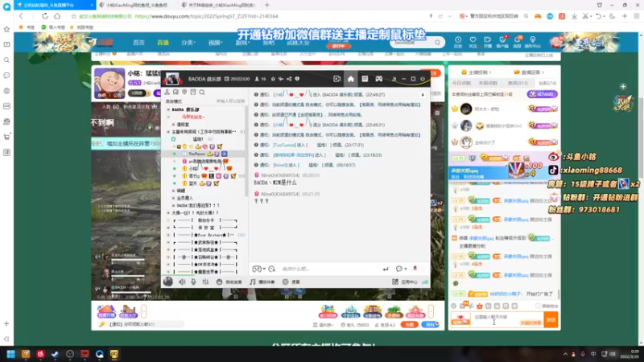The height and width of the screenshot is (362, 644).
Task: Go to 首页 in Douyu navigation
Action: click(x=138, y=43)
